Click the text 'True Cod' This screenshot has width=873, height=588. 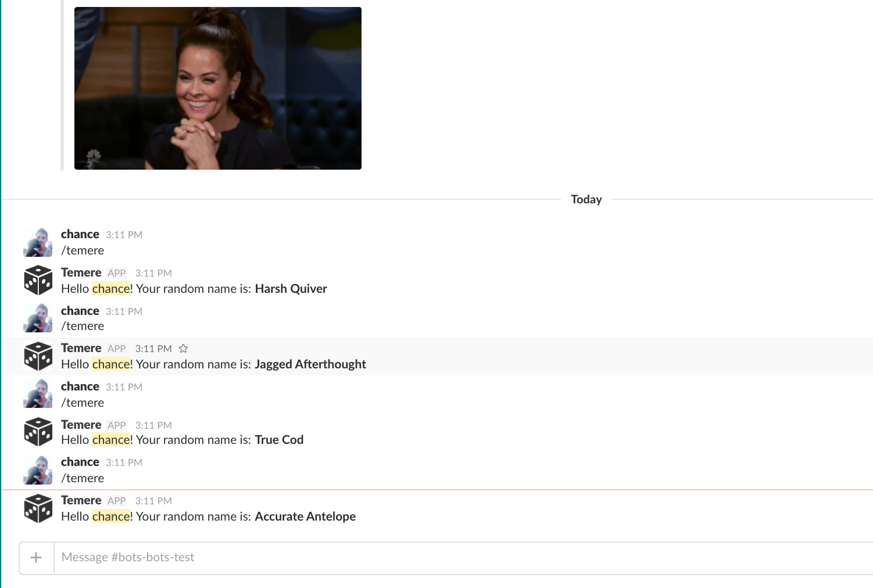pos(279,440)
